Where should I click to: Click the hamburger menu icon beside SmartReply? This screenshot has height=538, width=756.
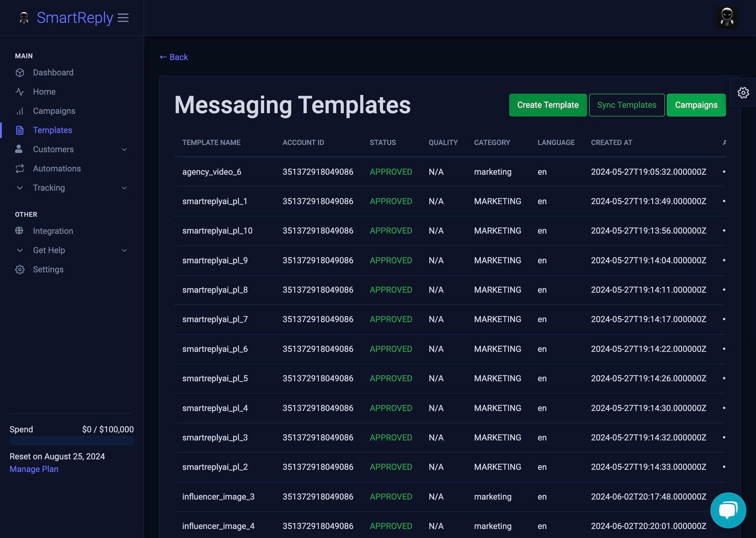(123, 18)
